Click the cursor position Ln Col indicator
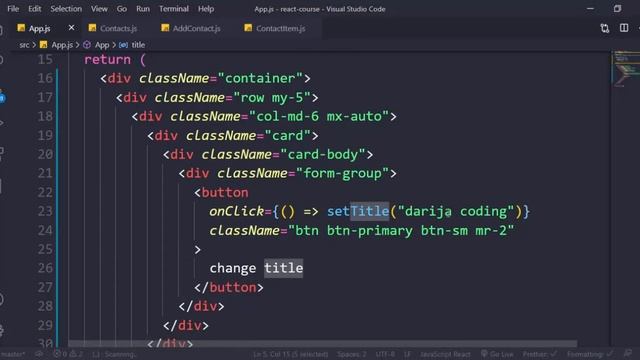This screenshot has height=360, width=640. point(291,354)
